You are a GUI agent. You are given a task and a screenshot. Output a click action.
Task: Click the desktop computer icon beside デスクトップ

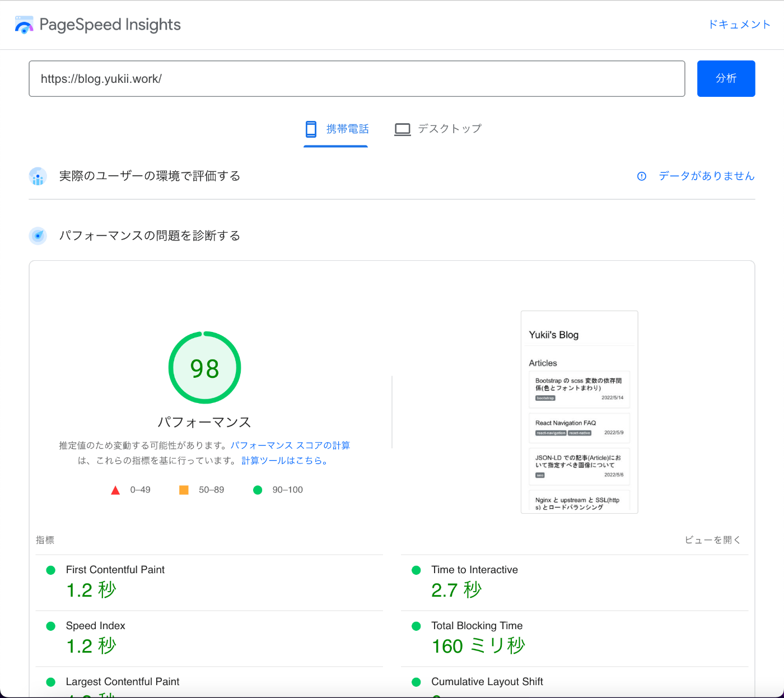pyautogui.click(x=402, y=129)
